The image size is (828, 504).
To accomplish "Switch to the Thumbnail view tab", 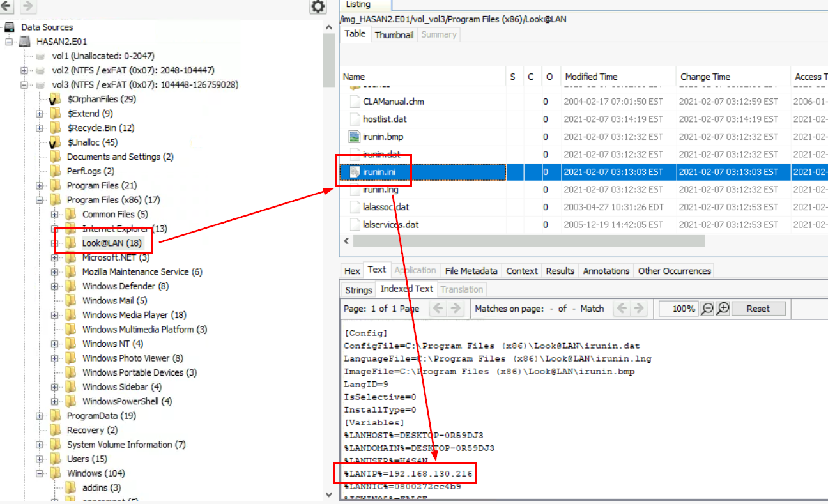I will pos(394,34).
